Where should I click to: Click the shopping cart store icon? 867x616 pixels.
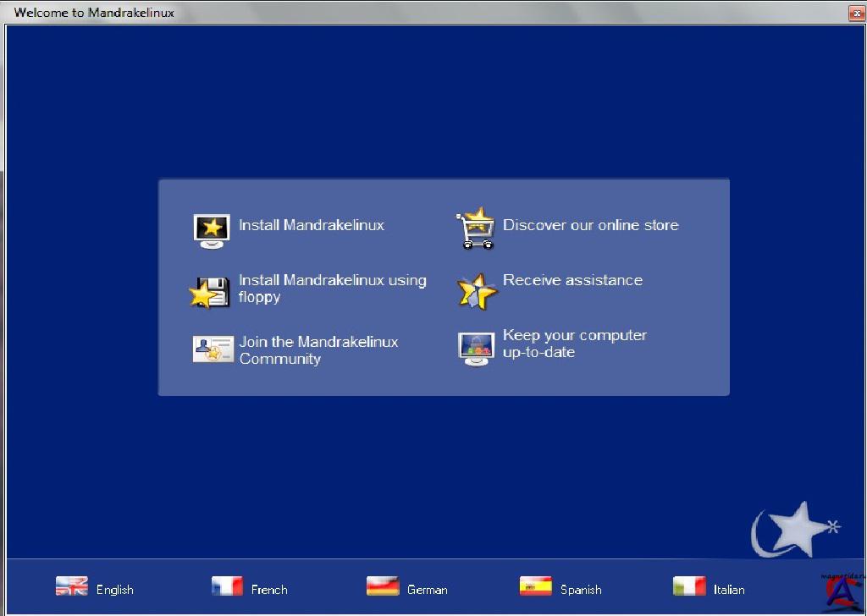(x=475, y=228)
